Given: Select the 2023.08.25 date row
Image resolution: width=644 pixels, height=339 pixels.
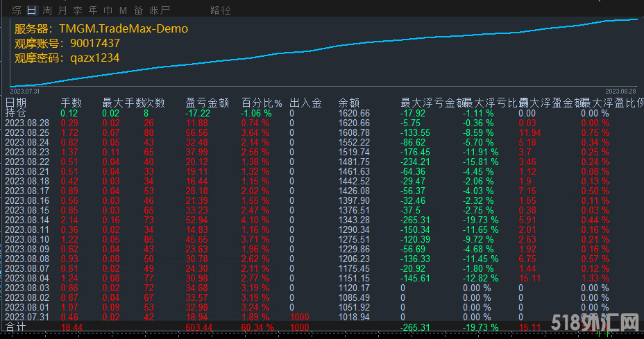Looking at the screenshot, I should pos(26,133).
